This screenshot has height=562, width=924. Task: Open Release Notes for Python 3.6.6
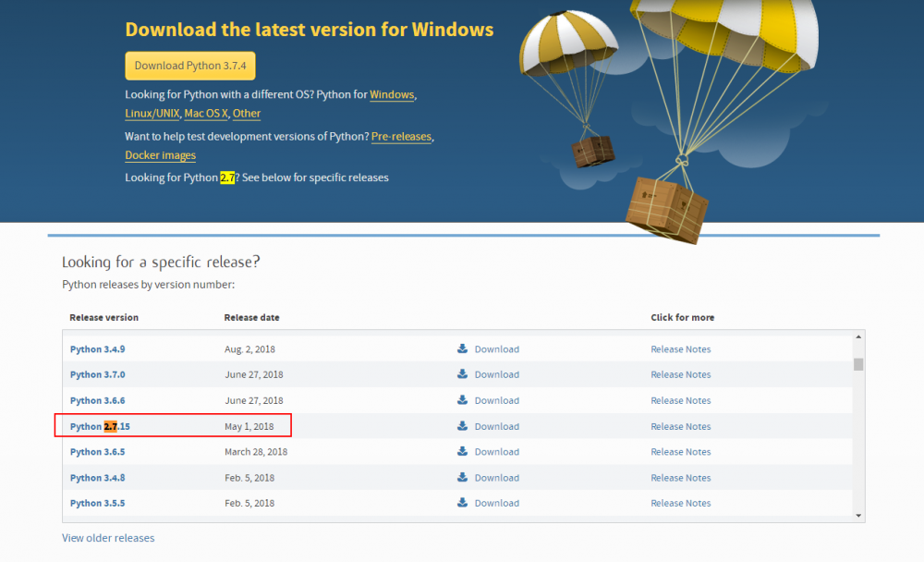click(681, 400)
